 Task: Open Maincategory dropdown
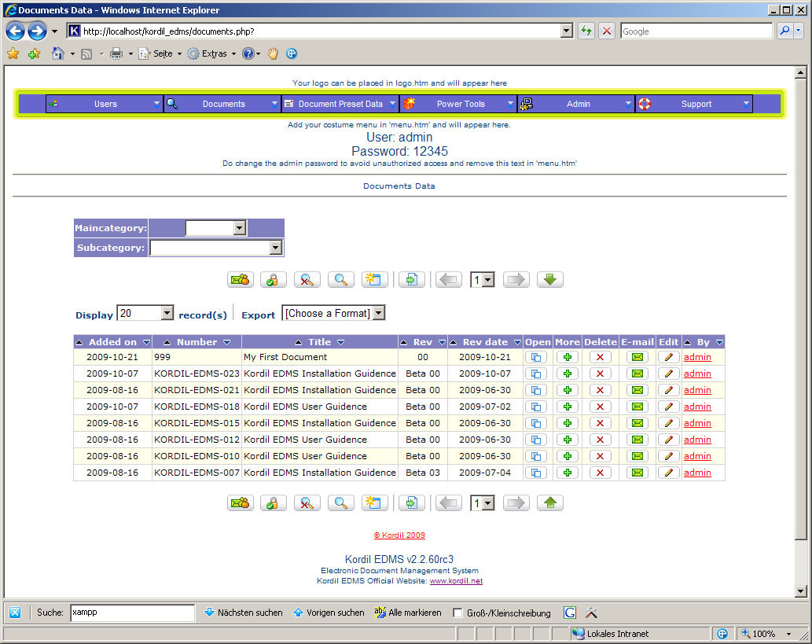point(239,228)
